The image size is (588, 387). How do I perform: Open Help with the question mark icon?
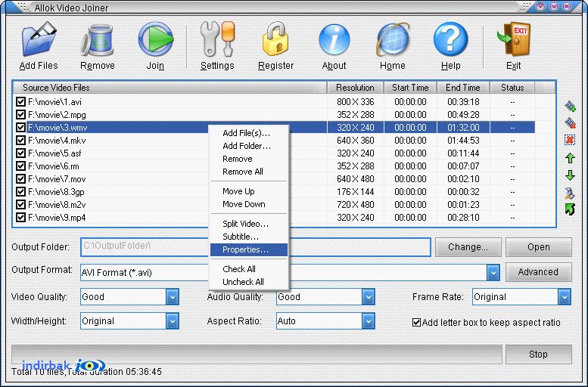tap(450, 39)
